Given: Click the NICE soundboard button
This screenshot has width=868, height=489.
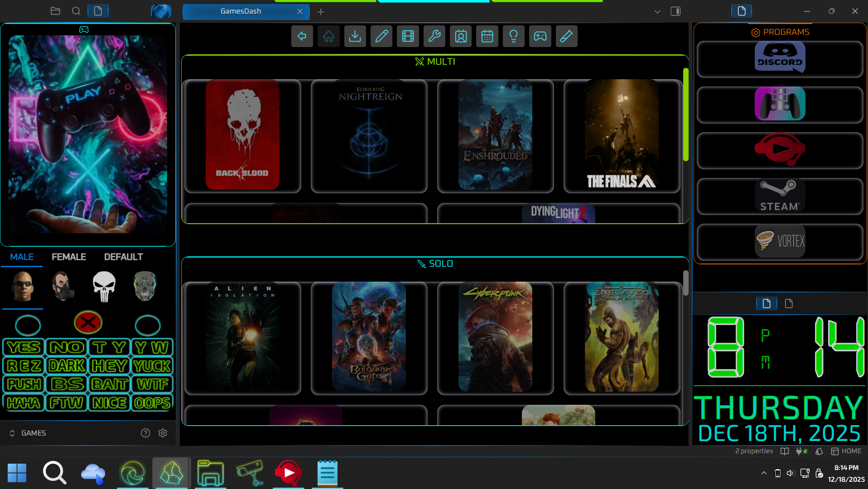Looking at the screenshot, I should (x=110, y=403).
